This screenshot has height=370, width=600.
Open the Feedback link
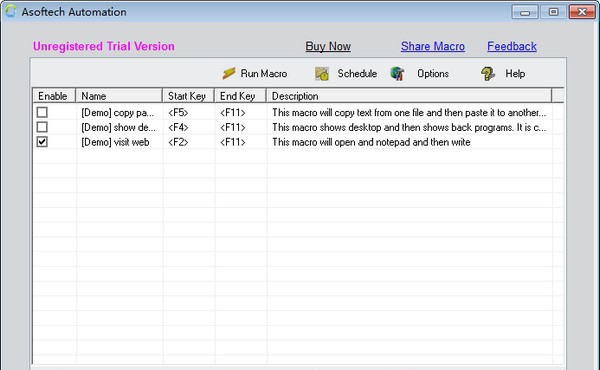tap(512, 46)
